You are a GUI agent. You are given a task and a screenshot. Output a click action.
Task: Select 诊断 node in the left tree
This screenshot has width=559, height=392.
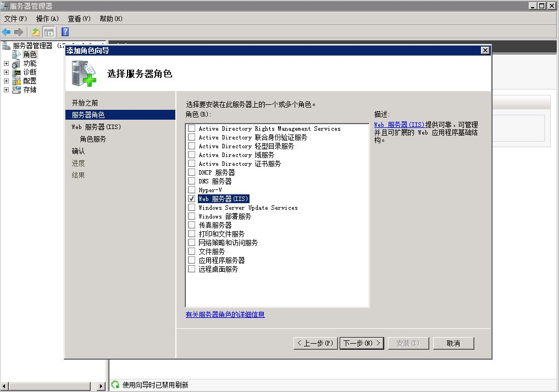(30, 72)
